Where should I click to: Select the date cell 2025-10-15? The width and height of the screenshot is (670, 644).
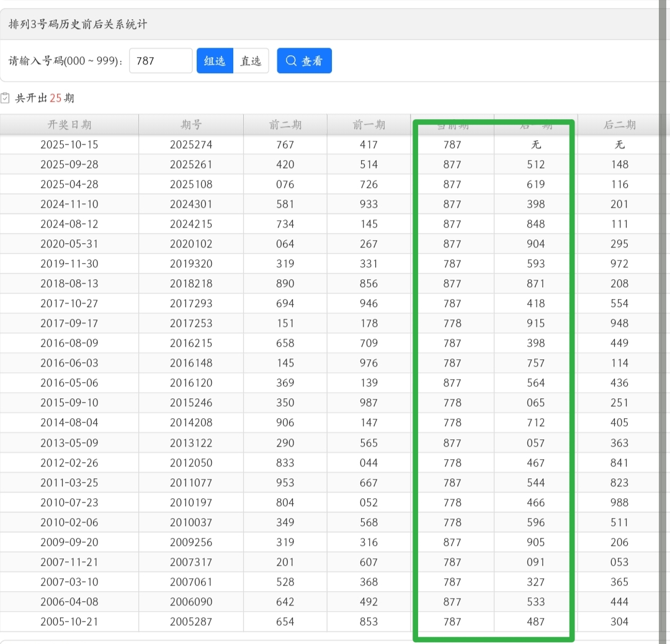69,145
